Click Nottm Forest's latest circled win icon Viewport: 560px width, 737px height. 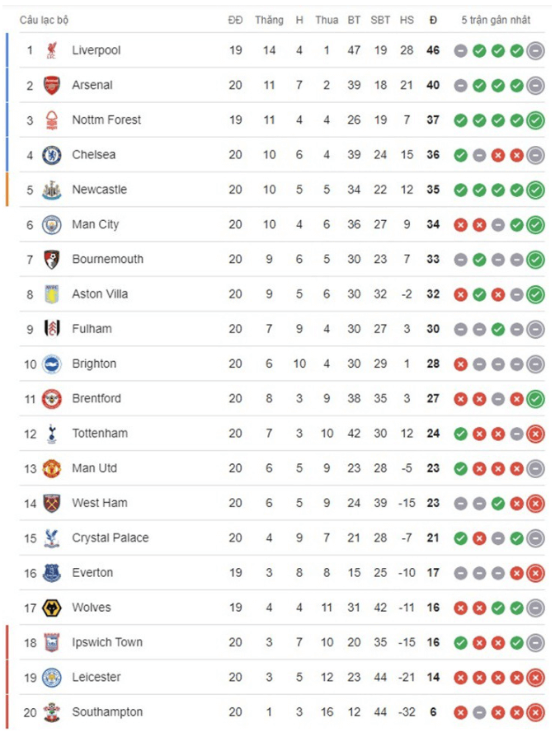pyautogui.click(x=535, y=120)
